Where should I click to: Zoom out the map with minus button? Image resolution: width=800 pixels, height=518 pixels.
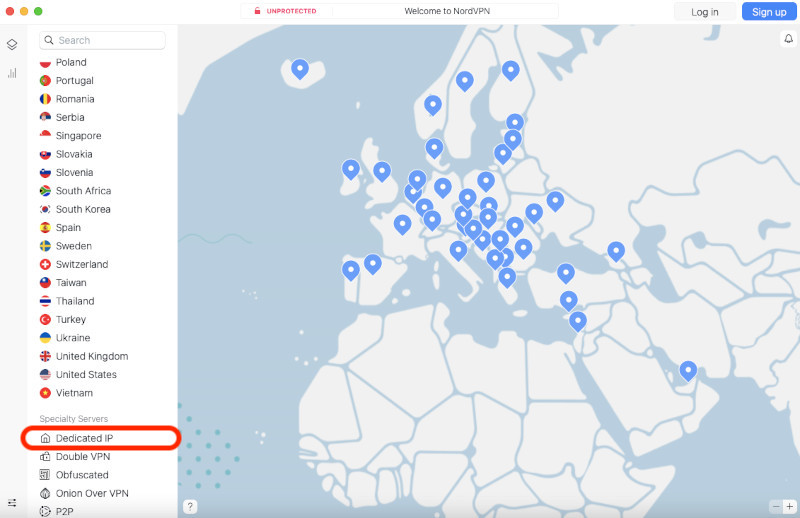click(x=776, y=506)
